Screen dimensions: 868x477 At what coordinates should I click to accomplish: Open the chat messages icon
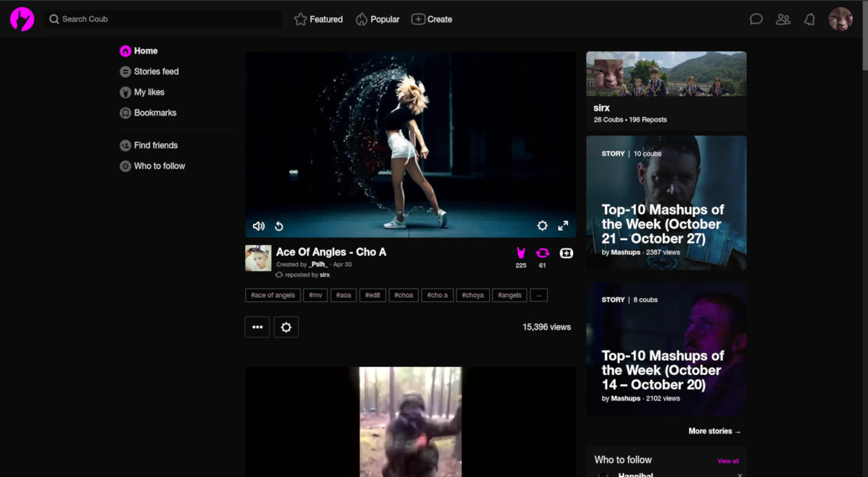point(756,19)
